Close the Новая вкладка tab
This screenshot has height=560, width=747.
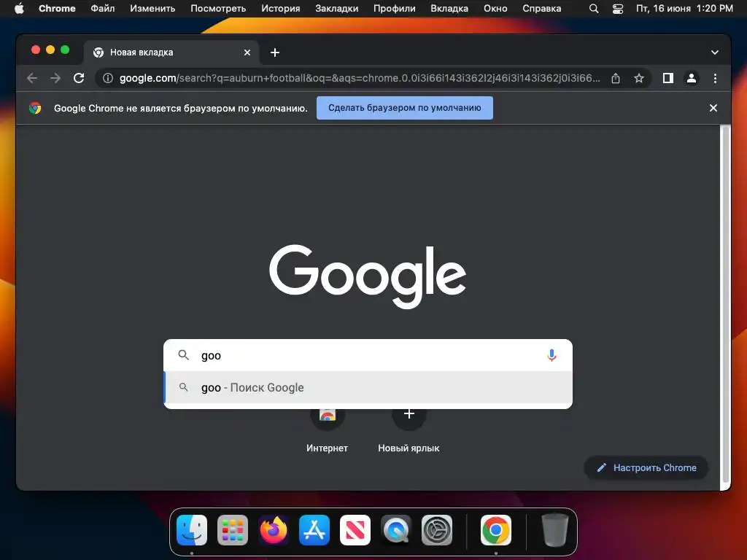pyautogui.click(x=247, y=52)
